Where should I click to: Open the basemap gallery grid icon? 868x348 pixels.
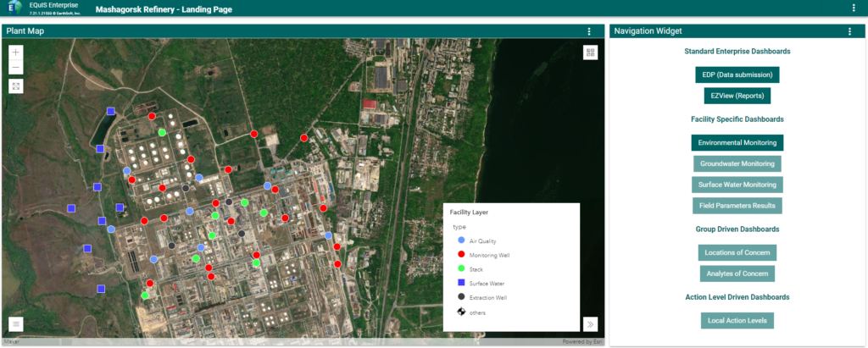pos(590,52)
